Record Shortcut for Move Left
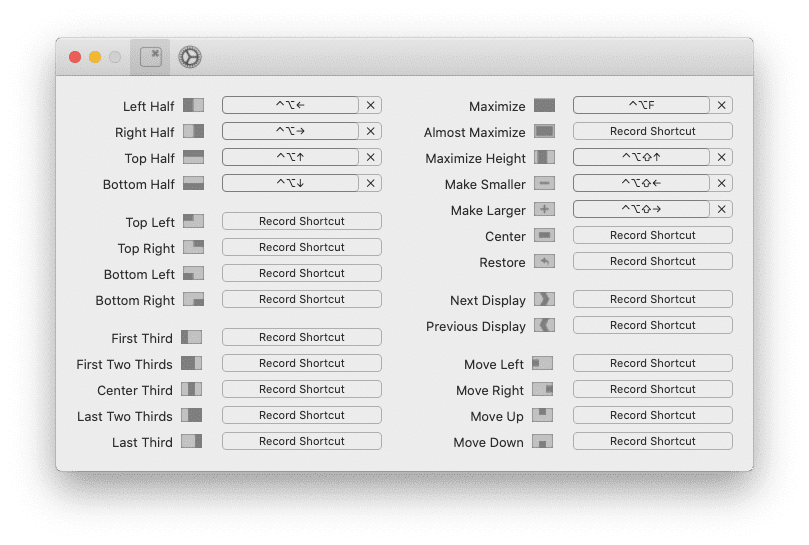This screenshot has height=545, width=809. (653, 363)
